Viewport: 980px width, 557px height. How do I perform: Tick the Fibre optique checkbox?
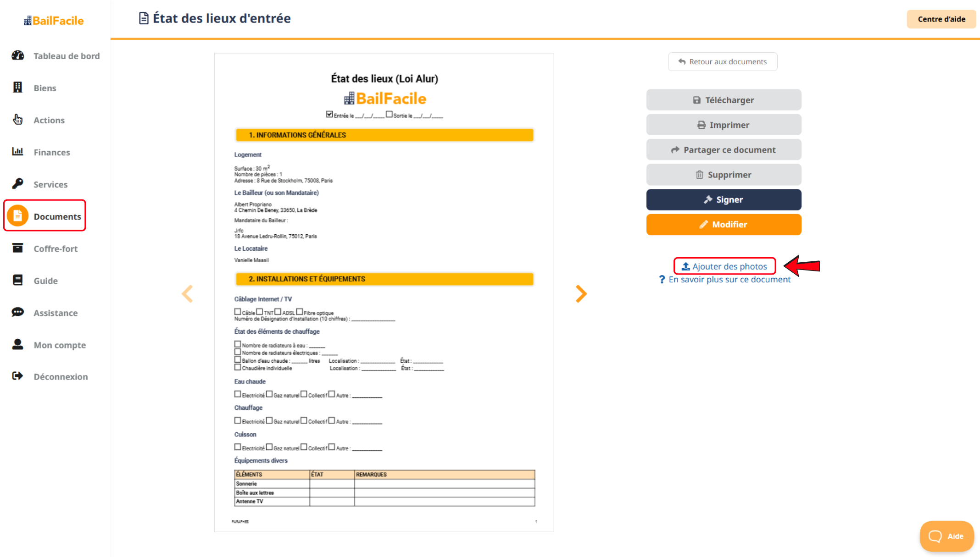coord(300,312)
